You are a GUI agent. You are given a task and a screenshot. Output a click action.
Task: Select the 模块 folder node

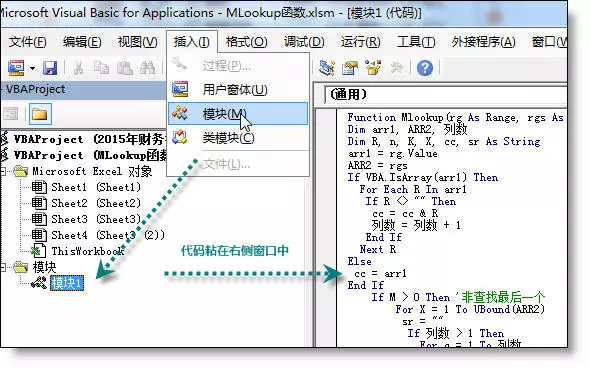pos(44,267)
